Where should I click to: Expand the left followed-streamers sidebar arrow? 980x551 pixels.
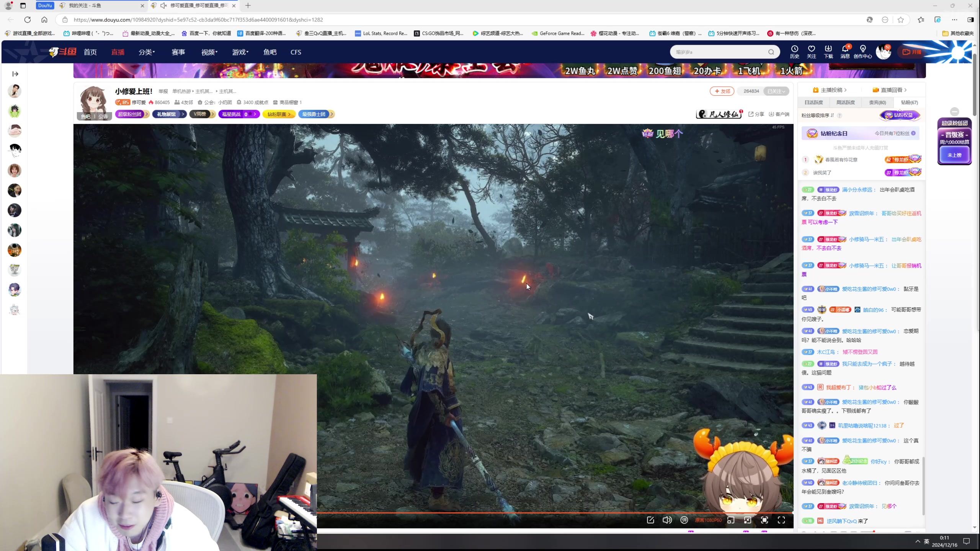[15, 74]
